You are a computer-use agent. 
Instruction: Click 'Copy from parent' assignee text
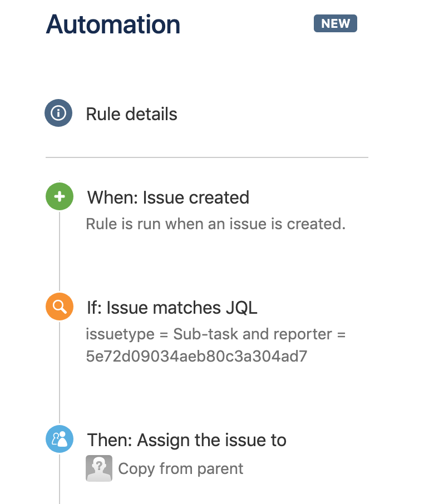(x=181, y=468)
